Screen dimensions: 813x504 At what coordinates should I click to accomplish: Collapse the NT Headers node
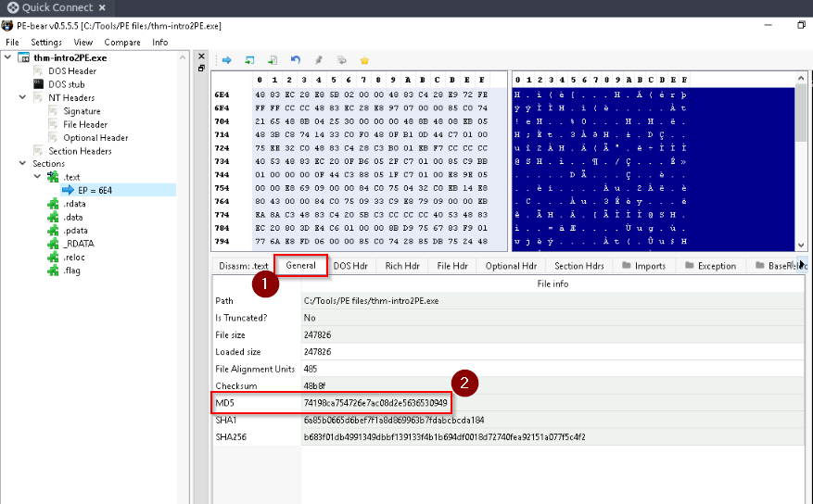click(x=22, y=97)
